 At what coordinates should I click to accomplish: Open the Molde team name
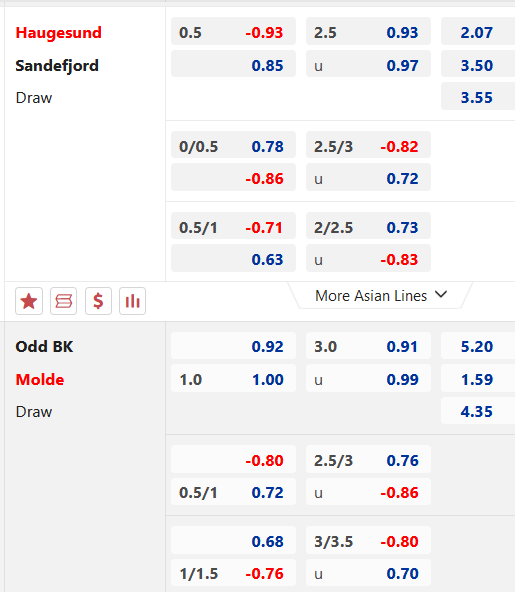tap(40, 379)
